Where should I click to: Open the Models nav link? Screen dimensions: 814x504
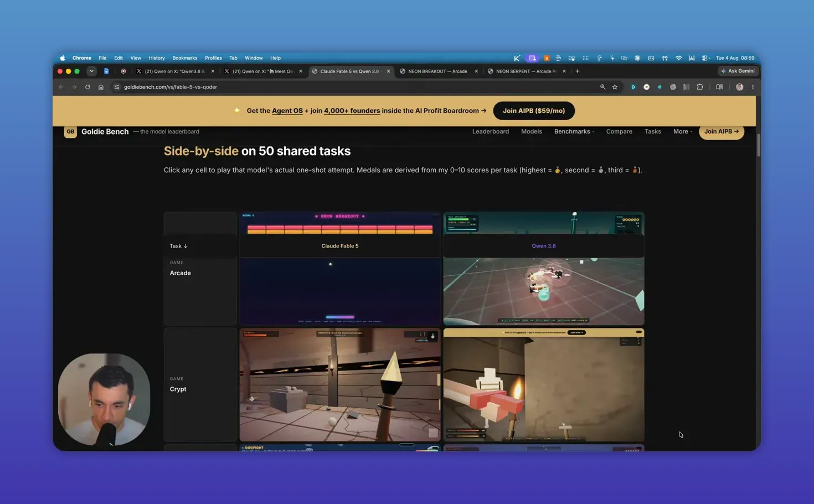click(531, 131)
